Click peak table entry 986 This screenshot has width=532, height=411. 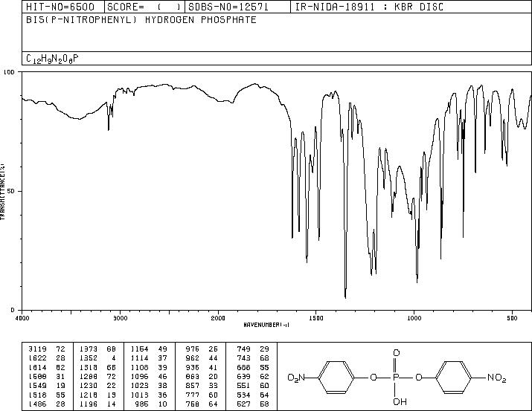tap(141, 404)
